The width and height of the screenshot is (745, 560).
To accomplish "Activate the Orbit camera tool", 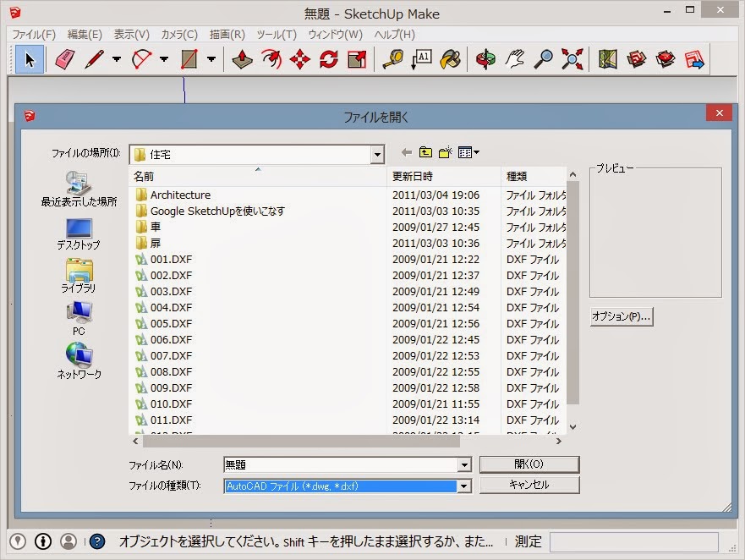I will pyautogui.click(x=486, y=59).
